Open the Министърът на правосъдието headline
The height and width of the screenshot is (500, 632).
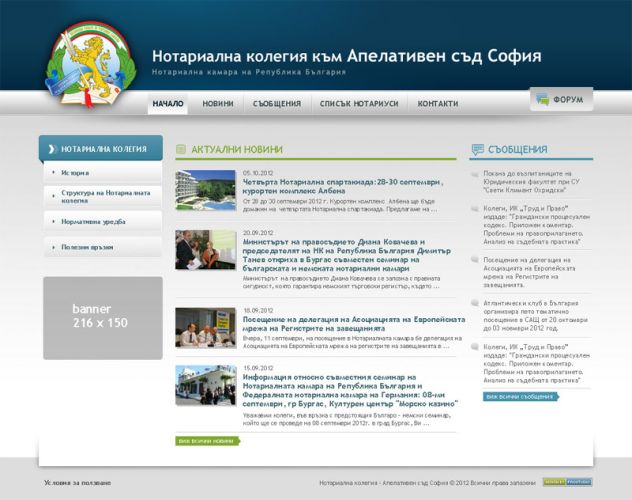(347, 255)
